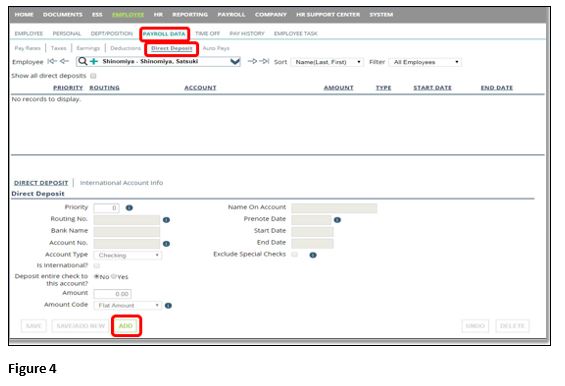Open info icon next to Account No.

166,244
